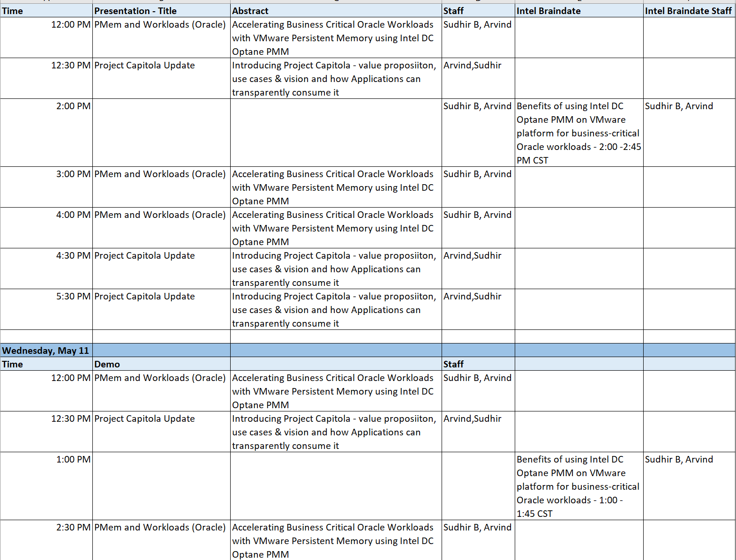Select the 'Intel Braindate' header cell
This screenshot has width=736, height=560.
click(x=579, y=11)
